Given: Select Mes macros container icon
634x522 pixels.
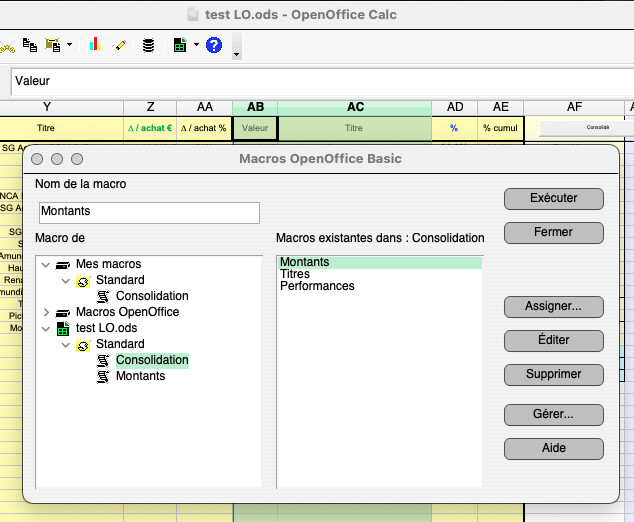Looking at the screenshot, I should click(63, 265).
